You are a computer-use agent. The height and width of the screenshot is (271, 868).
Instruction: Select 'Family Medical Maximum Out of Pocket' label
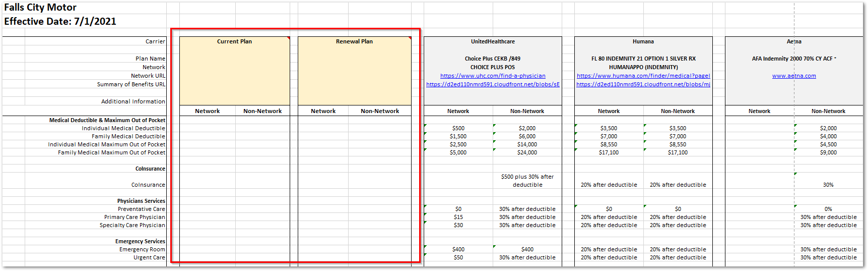coord(111,152)
